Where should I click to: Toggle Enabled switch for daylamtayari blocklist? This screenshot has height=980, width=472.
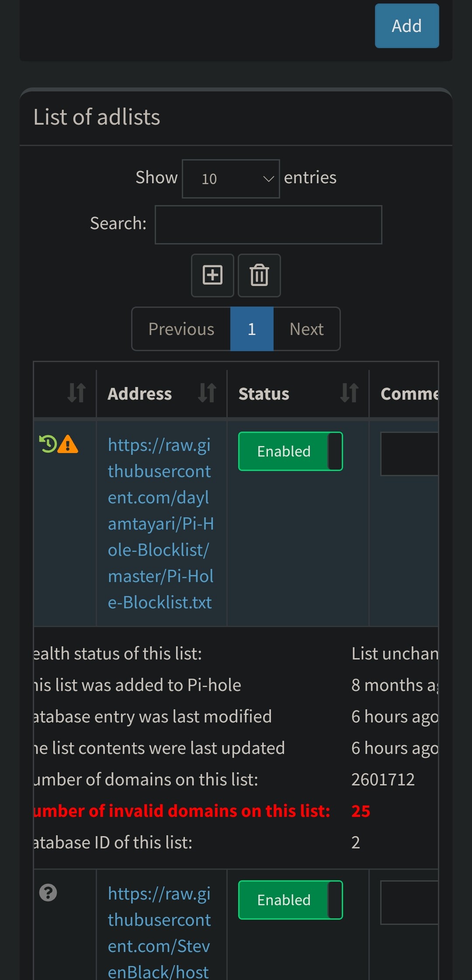[290, 451]
